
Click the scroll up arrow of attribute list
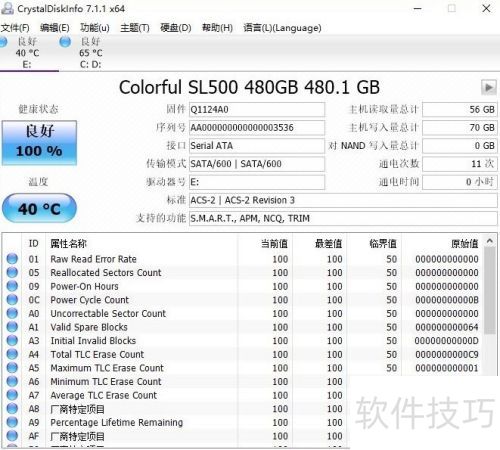click(x=490, y=241)
